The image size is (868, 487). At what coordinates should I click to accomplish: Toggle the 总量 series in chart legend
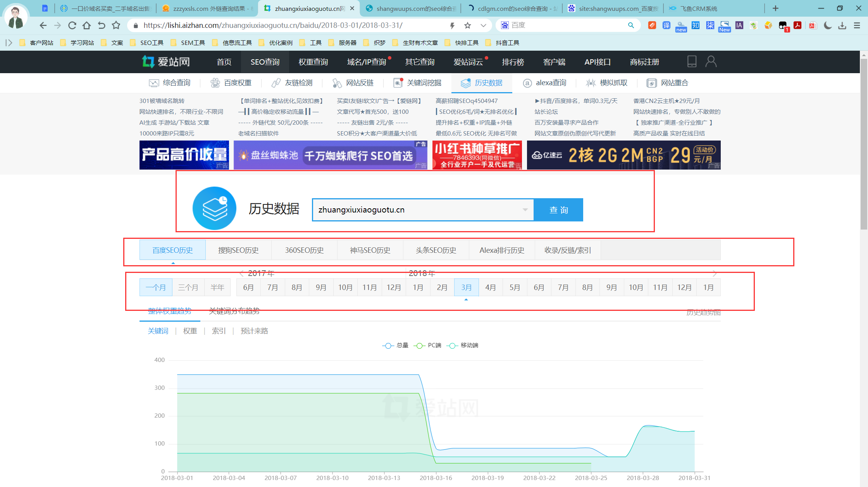click(388, 345)
